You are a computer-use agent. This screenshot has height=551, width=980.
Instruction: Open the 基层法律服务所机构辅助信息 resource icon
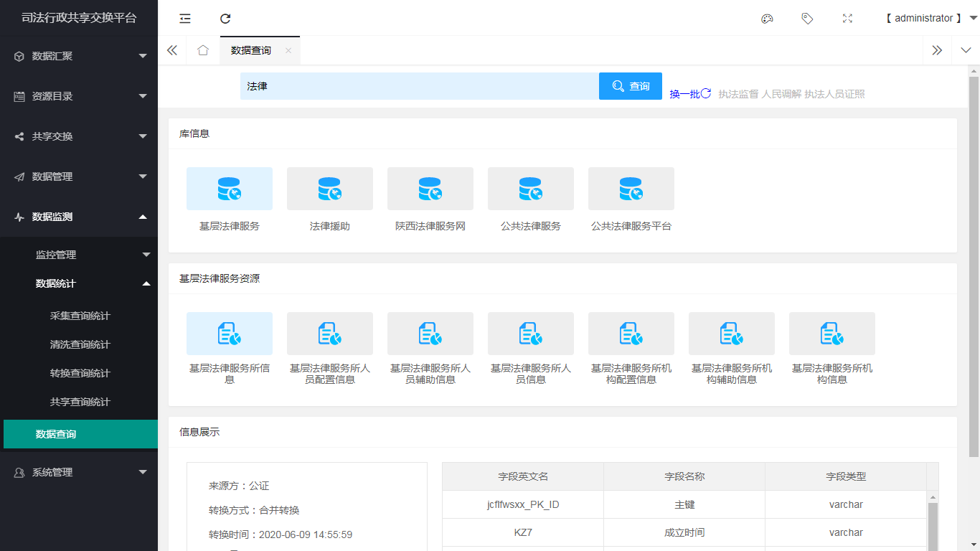732,334
